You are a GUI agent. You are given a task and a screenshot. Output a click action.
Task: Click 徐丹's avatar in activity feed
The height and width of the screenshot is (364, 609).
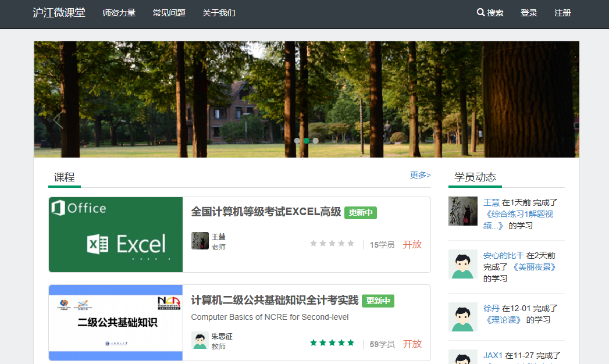463,317
